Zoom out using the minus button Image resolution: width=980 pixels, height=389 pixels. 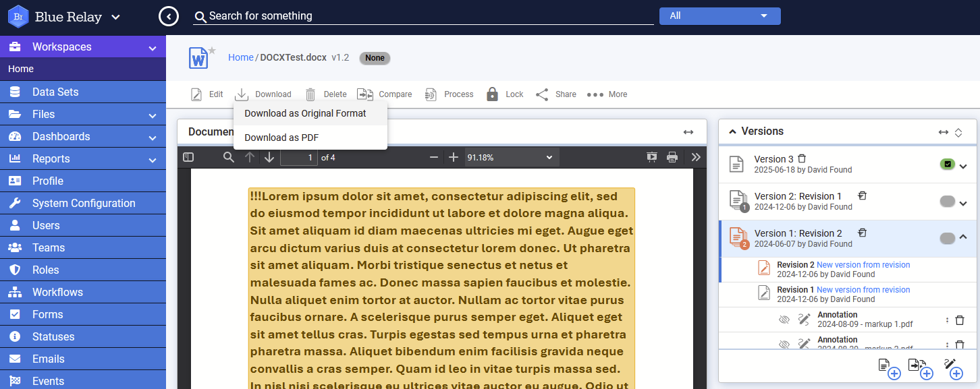[434, 157]
